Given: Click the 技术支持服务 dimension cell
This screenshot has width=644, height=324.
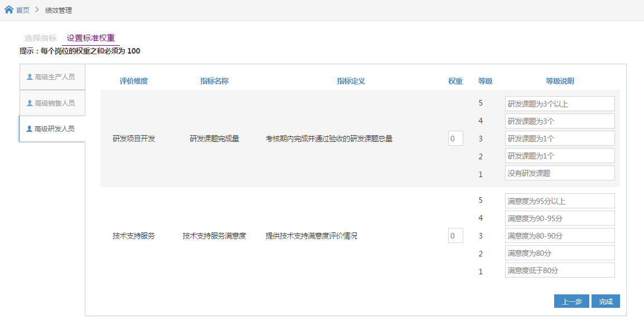Looking at the screenshot, I should [x=134, y=236].
